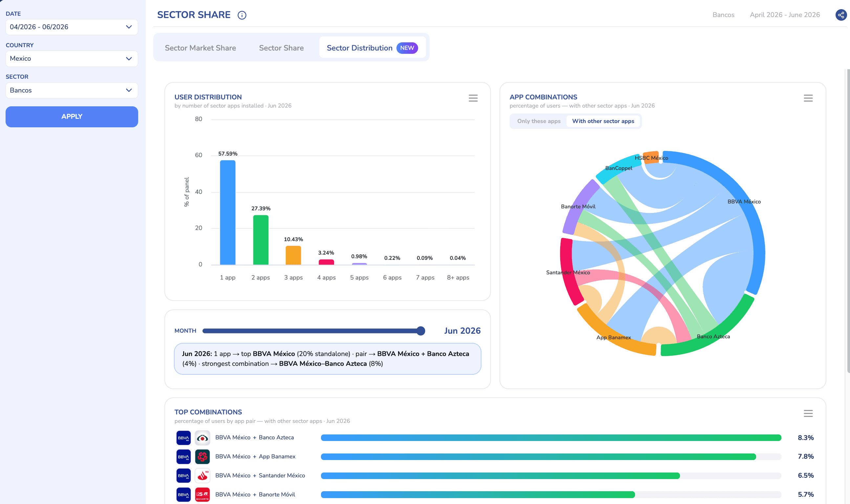850x504 pixels.
Task: Select the Only these apps option
Action: pos(539,121)
